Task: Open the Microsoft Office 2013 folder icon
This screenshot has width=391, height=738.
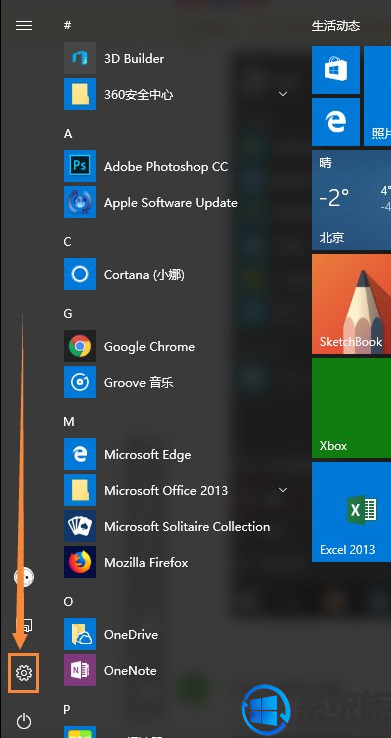Action: click(x=80, y=490)
